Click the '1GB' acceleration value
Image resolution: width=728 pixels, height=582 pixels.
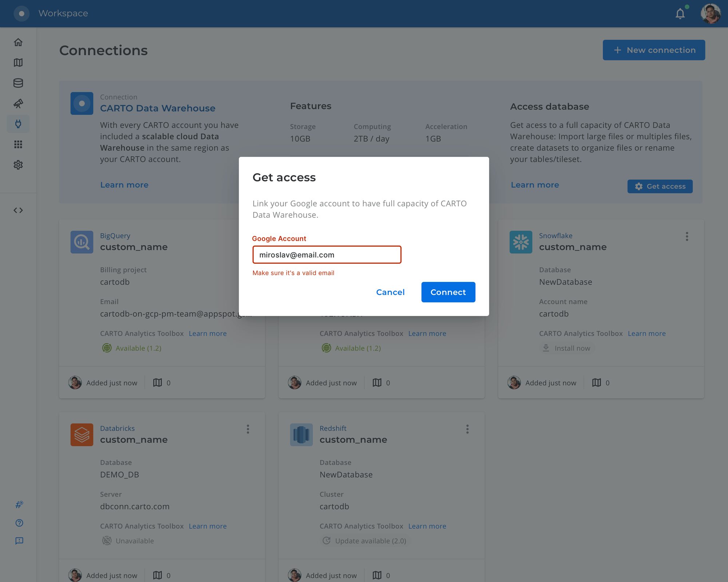[433, 139]
